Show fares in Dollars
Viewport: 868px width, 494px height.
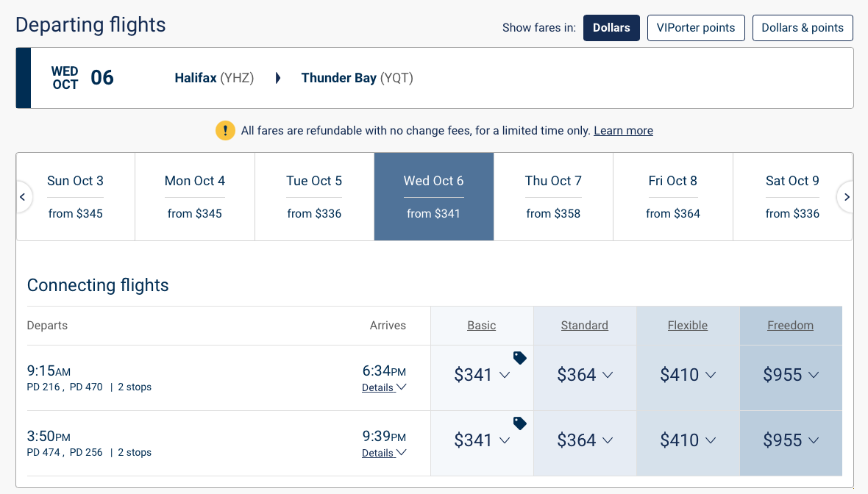611,28
